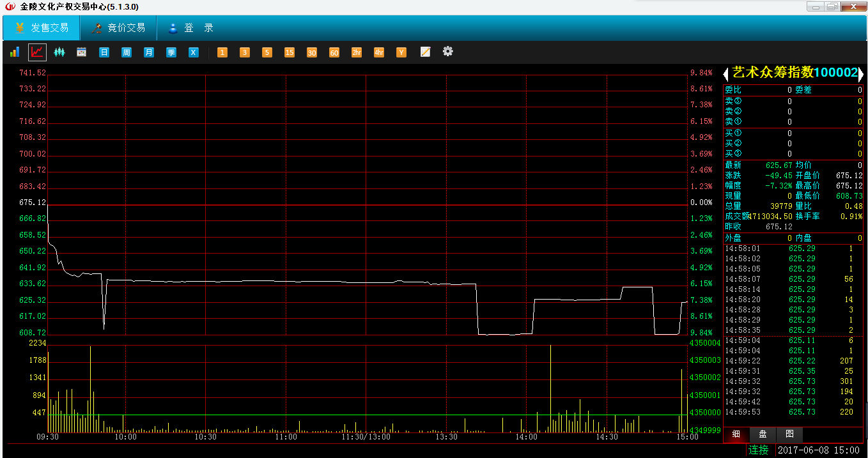
Task: Select the intraday line chart icon
Action: [x=37, y=52]
